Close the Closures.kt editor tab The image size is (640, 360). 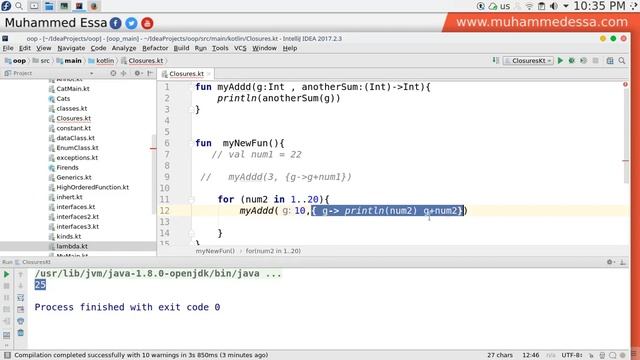coord(209,74)
